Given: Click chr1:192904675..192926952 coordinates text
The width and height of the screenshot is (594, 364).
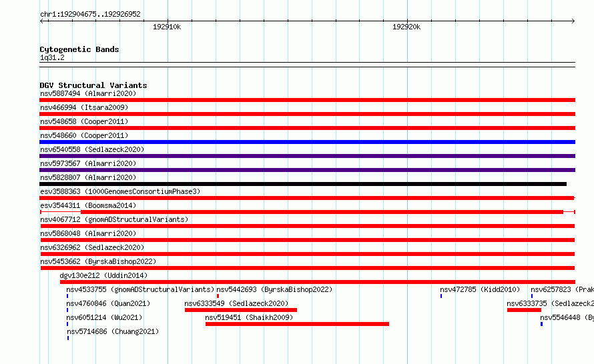Looking at the screenshot, I should [x=90, y=14].
